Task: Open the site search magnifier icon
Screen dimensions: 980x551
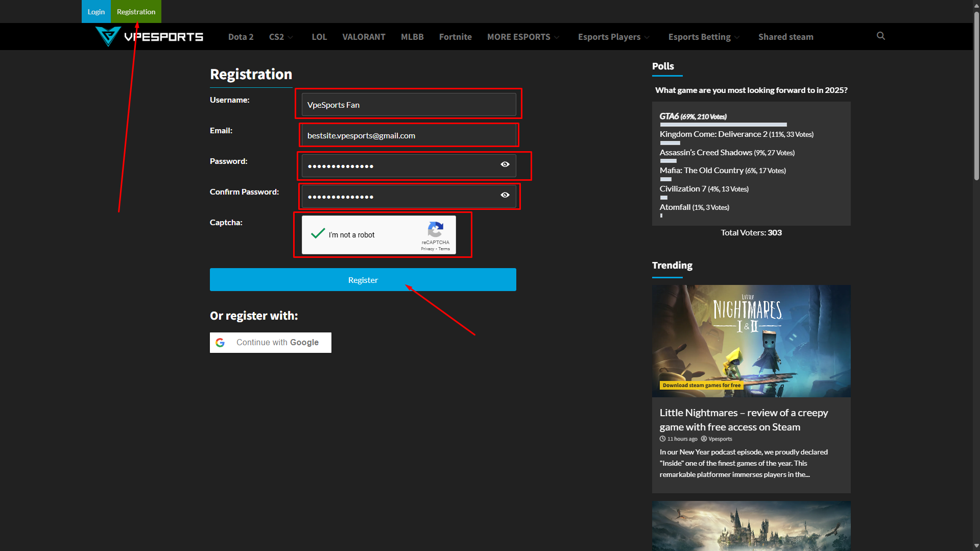Action: coord(881,36)
